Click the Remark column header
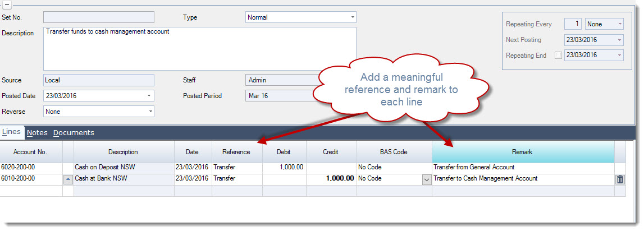The height and width of the screenshot is (231, 644). pos(522,152)
